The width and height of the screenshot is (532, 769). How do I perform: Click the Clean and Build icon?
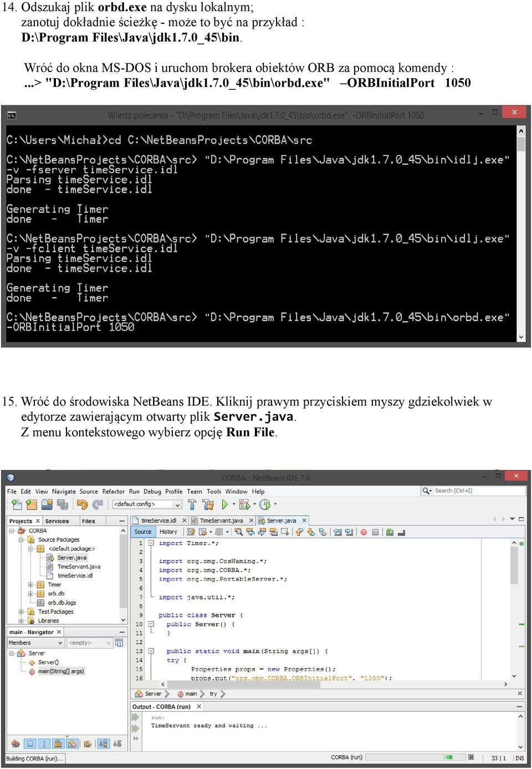(x=208, y=505)
